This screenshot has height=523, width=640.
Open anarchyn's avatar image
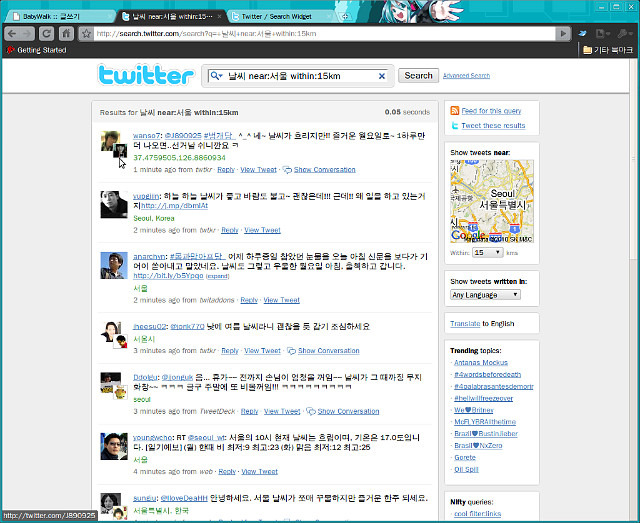click(x=114, y=265)
